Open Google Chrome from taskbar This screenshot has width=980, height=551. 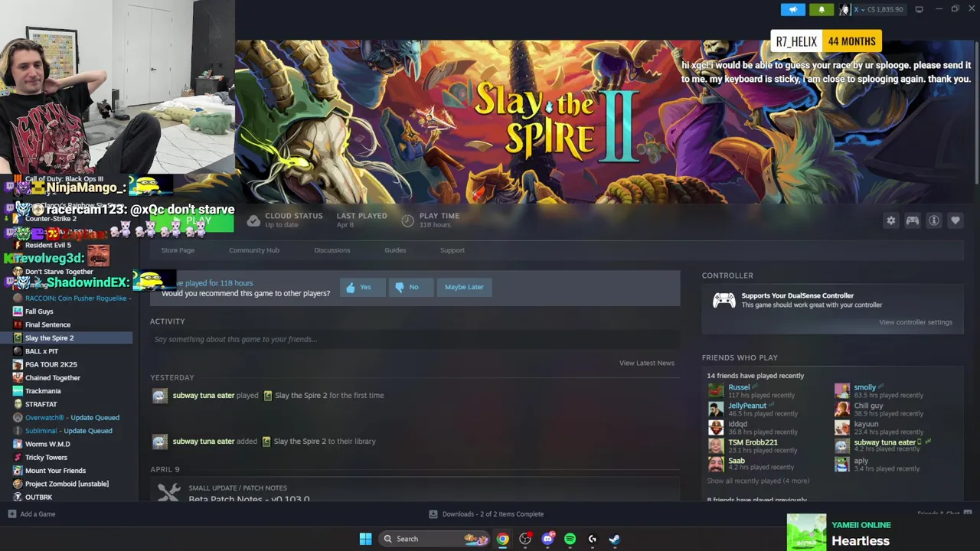click(x=502, y=539)
